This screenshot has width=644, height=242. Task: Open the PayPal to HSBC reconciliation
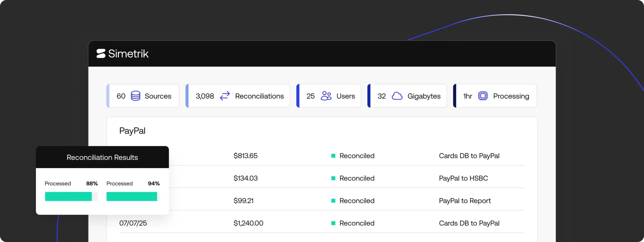click(x=463, y=178)
